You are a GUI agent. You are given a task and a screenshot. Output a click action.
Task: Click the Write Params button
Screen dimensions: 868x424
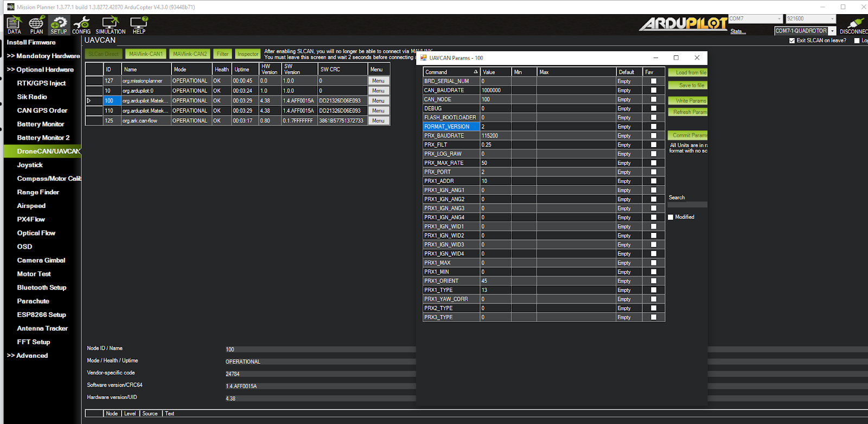point(688,101)
